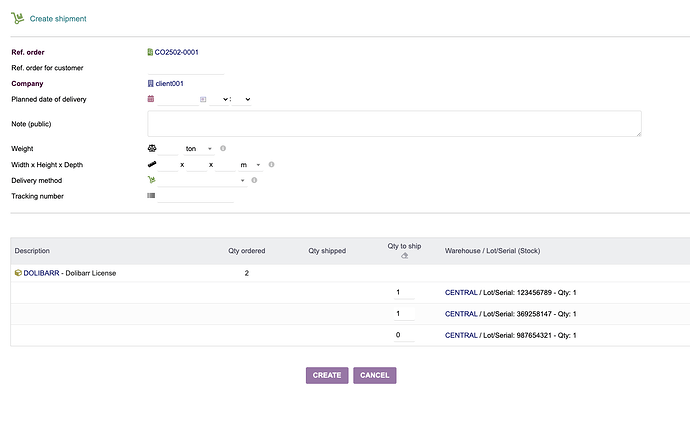Click the info icon next to dimension unit
This screenshot has height=446, width=690.
[x=271, y=164]
